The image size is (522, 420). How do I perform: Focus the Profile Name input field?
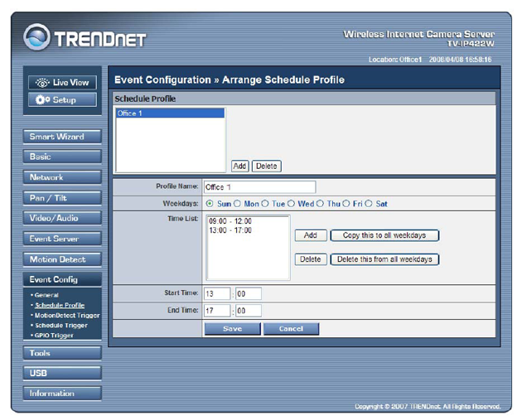pos(259,187)
